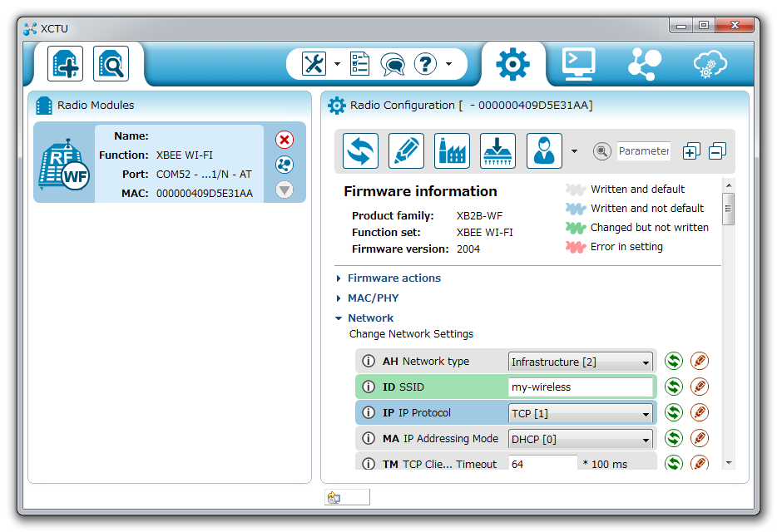This screenshot has height=532, width=777.
Task: Open the tools dropdown arrow beside wrench
Action: point(338,64)
